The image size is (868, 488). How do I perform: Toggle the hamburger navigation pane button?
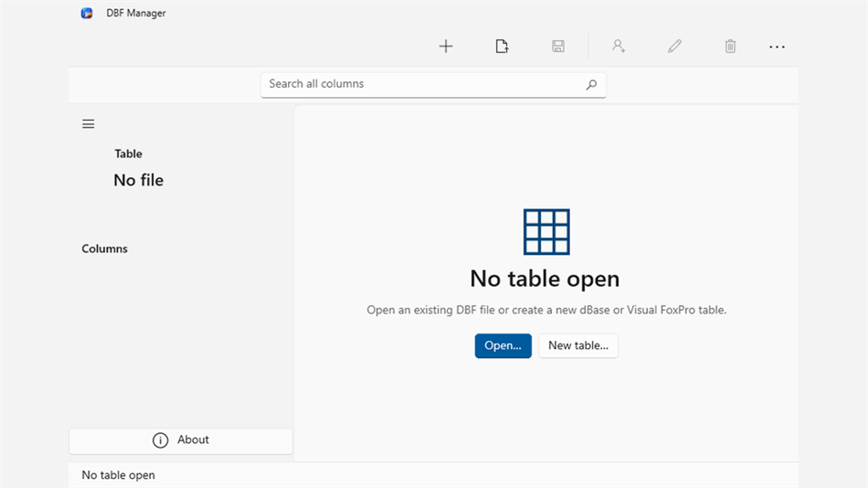tap(88, 124)
